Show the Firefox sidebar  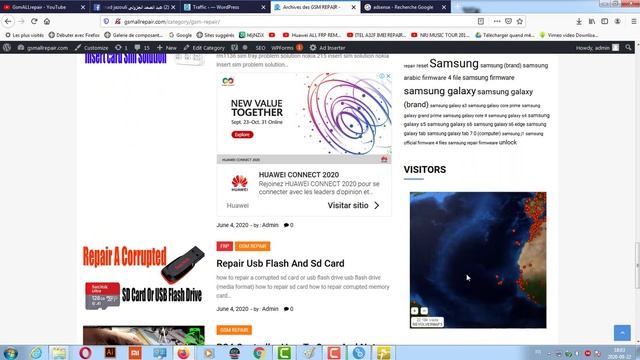604,21
